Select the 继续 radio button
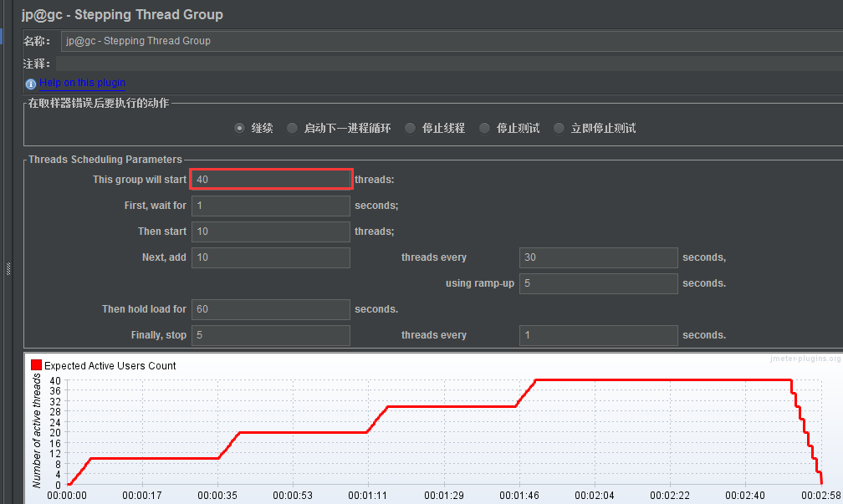Image resolution: width=843 pixels, height=504 pixels. pyautogui.click(x=238, y=128)
